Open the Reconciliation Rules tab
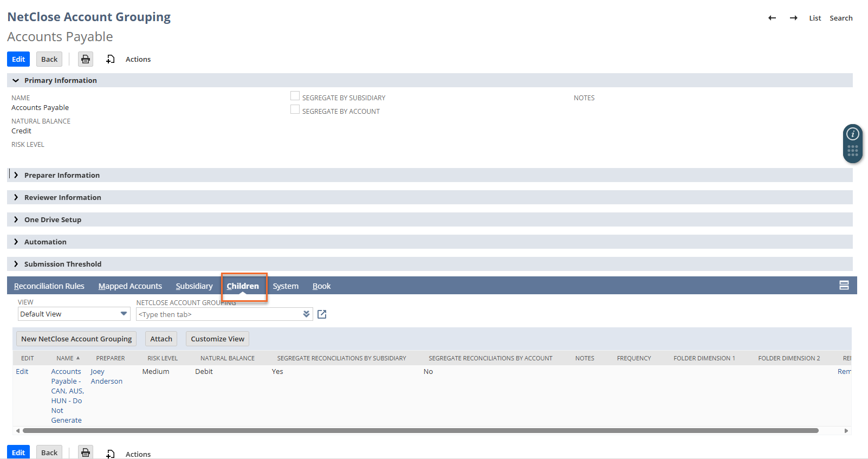The width and height of the screenshot is (868, 459). click(49, 286)
